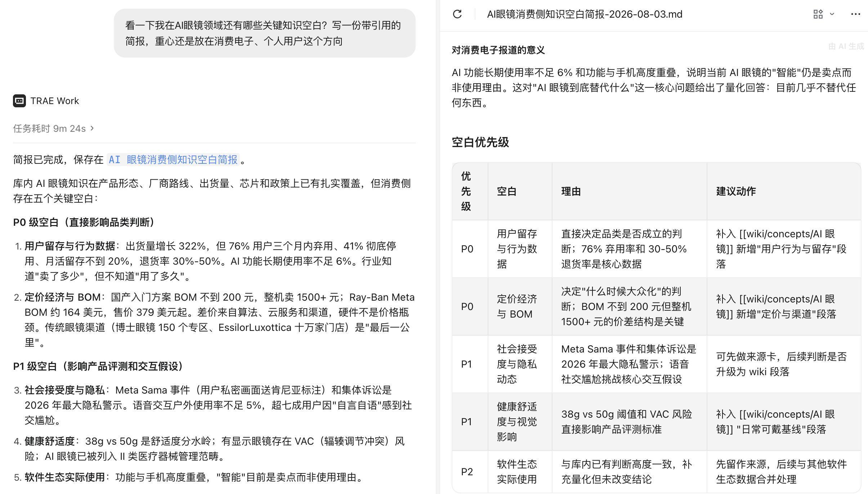
Task: Expand the view options chevron dropdown
Action: click(x=832, y=14)
